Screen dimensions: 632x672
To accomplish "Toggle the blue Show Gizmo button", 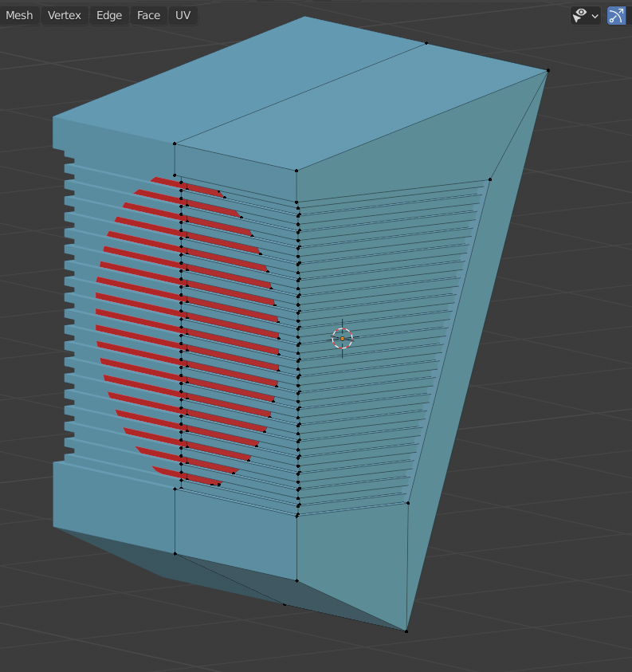I will [616, 15].
